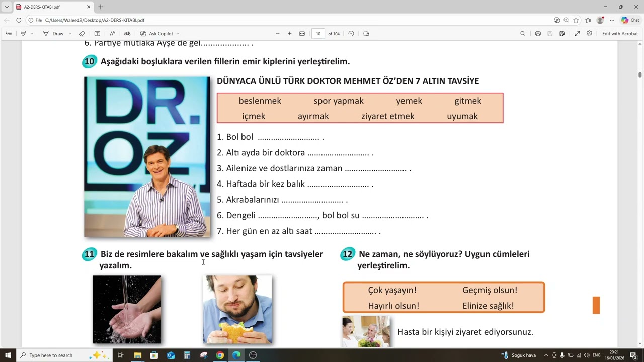The height and width of the screenshot is (362, 644).
Task: Click the word "beslenmek" in the box
Action: coord(260,101)
